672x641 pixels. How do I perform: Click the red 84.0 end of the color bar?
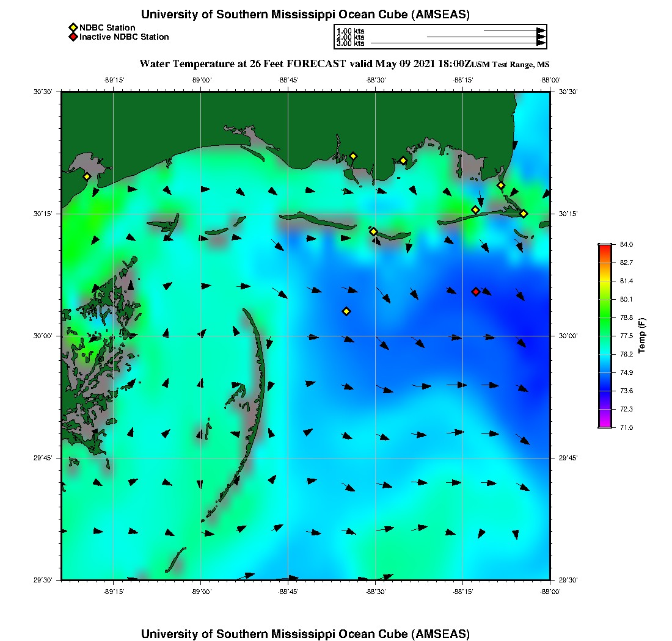coord(605,246)
